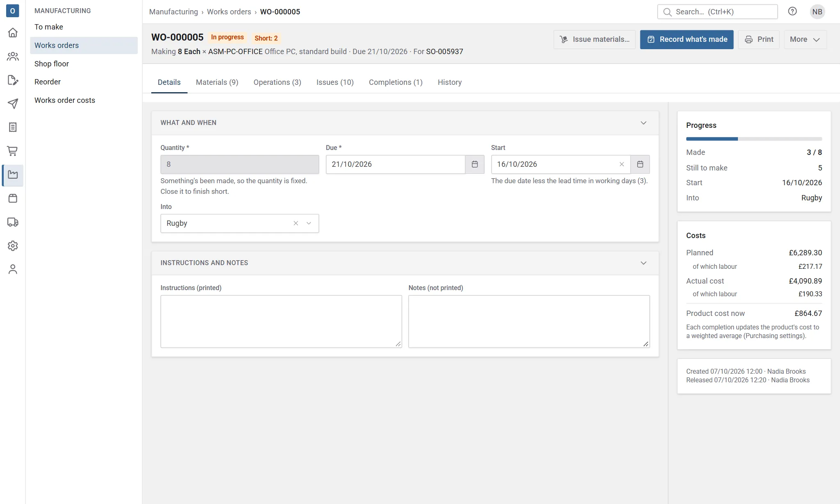The image size is (840, 504).
Task: Click Issue materials button
Action: coord(594,39)
